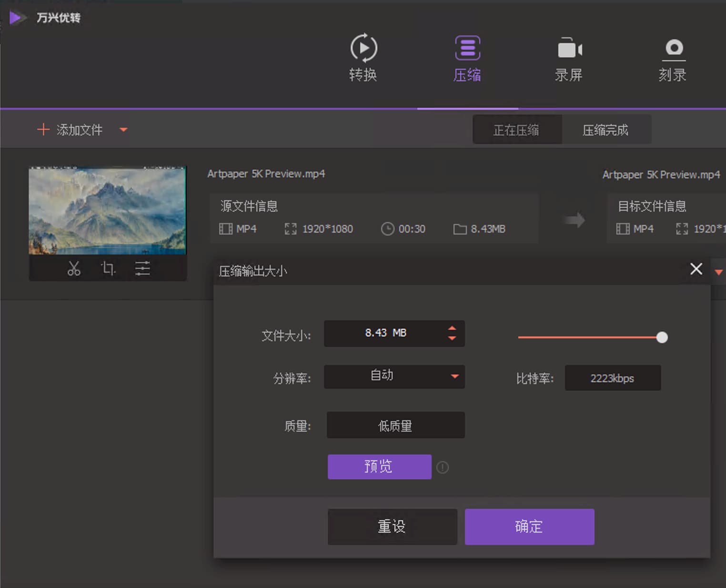Screen dimensions: 726x588
Task: Click the source duration clock icon
Action: tap(387, 229)
